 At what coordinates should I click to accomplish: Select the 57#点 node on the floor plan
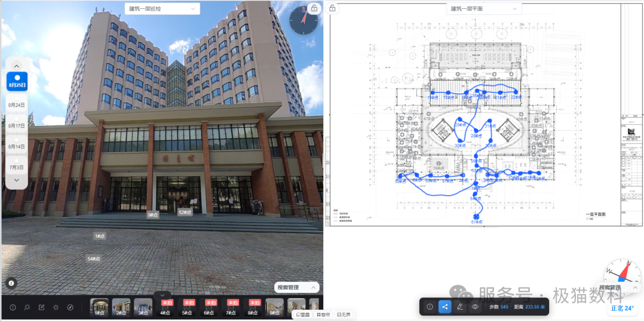[x=447, y=177]
